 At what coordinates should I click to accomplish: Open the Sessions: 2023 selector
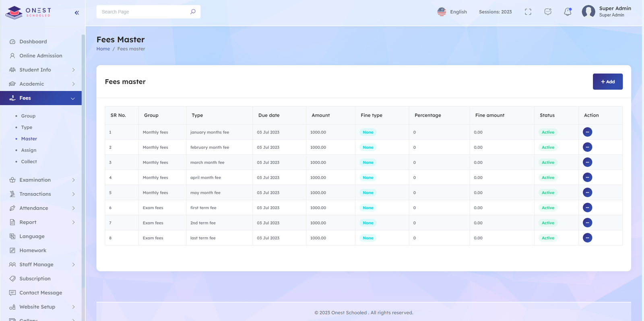[x=495, y=12]
